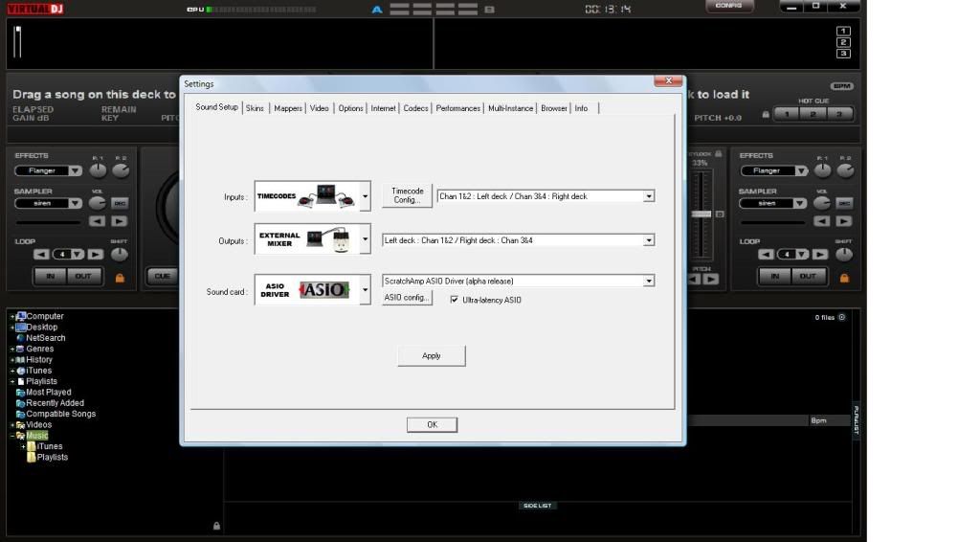Switch to the Internet tab

tap(383, 108)
